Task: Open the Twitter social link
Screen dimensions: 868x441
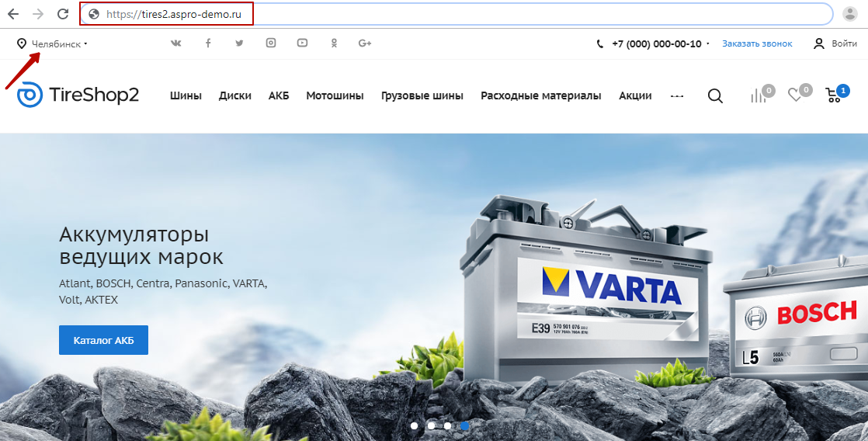Action: point(239,43)
